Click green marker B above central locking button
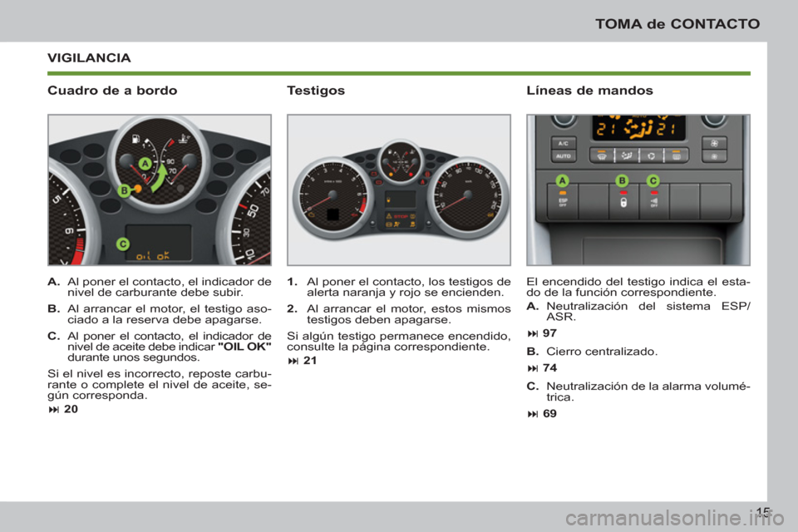 coord(623,180)
